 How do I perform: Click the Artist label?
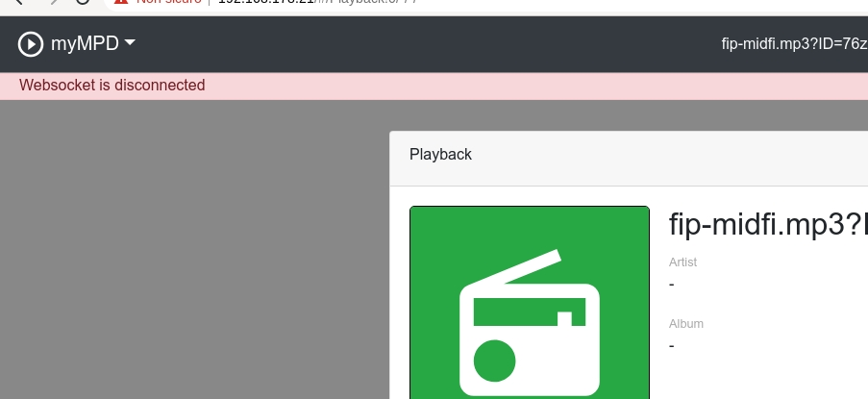[x=682, y=262]
